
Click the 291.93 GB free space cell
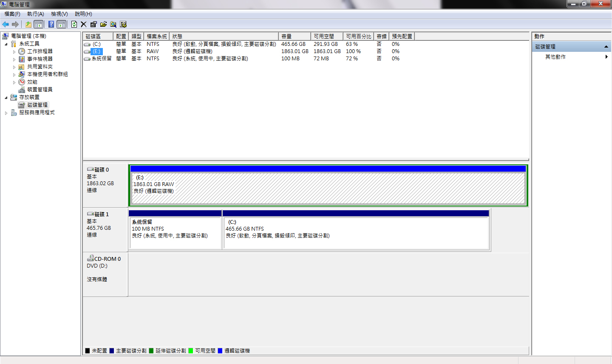click(326, 44)
